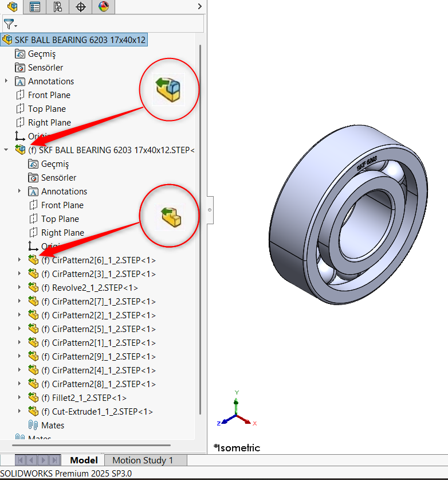Jump to first tab with scroll arrow
Viewport: 448px width, 480px height.
pos(20,460)
